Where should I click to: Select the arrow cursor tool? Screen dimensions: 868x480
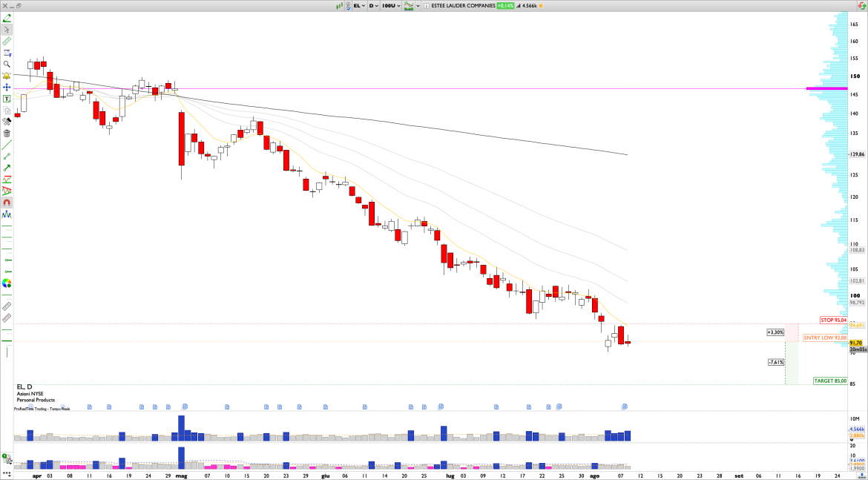pos(7,30)
